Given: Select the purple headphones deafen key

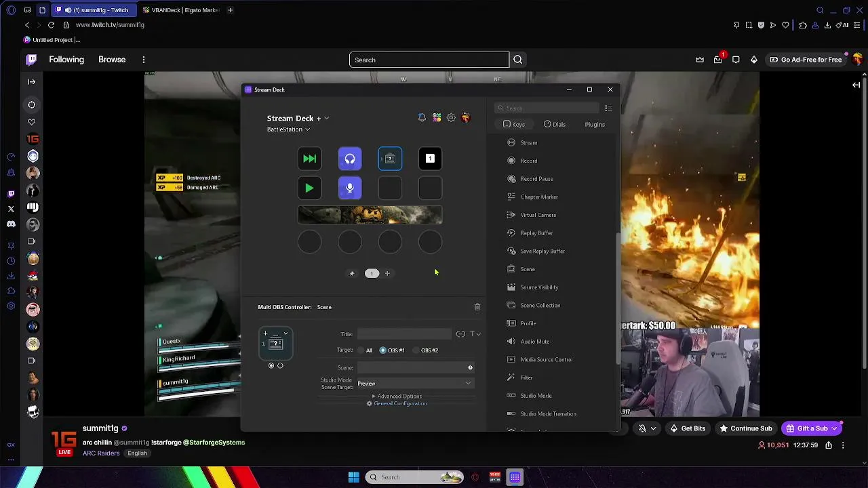Looking at the screenshot, I should (350, 159).
